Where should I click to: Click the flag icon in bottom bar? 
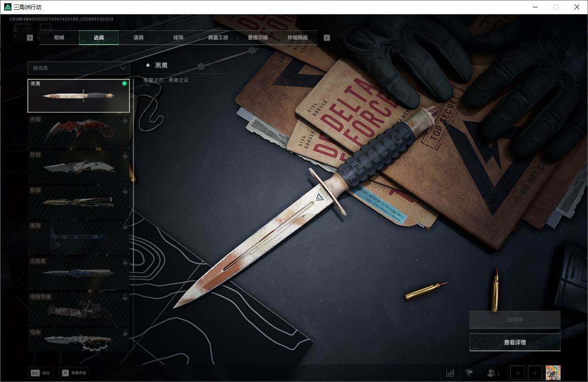[469, 373]
